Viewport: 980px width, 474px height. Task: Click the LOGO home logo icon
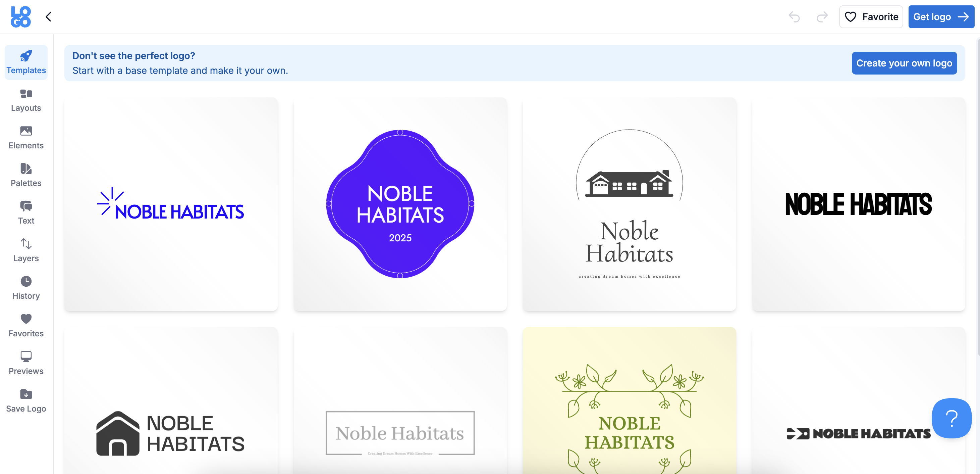click(21, 17)
